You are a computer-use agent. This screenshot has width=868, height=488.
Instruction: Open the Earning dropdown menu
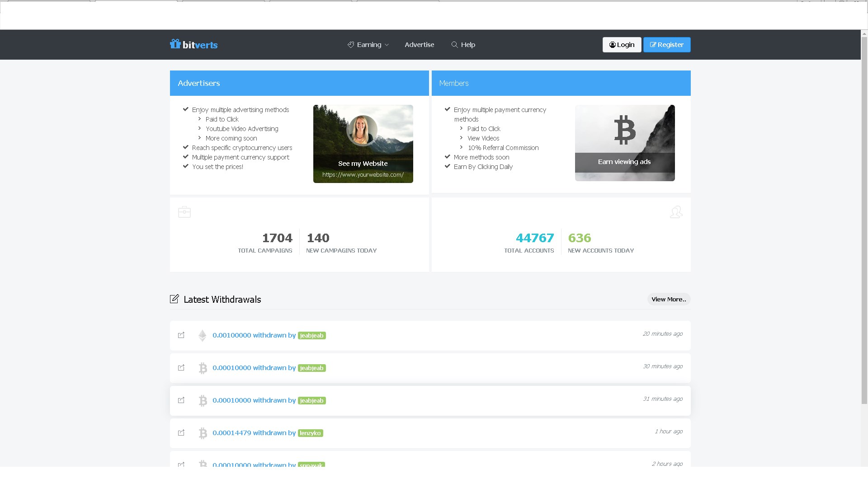point(368,45)
